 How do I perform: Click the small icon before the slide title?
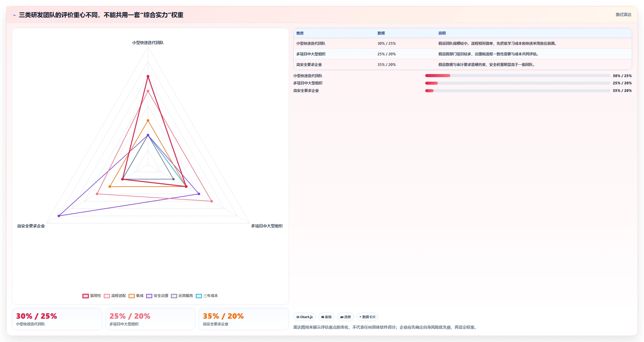[x=14, y=15]
